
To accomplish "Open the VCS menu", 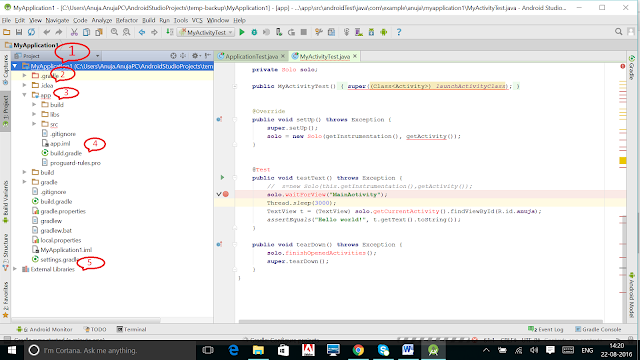I will click(x=197, y=20).
